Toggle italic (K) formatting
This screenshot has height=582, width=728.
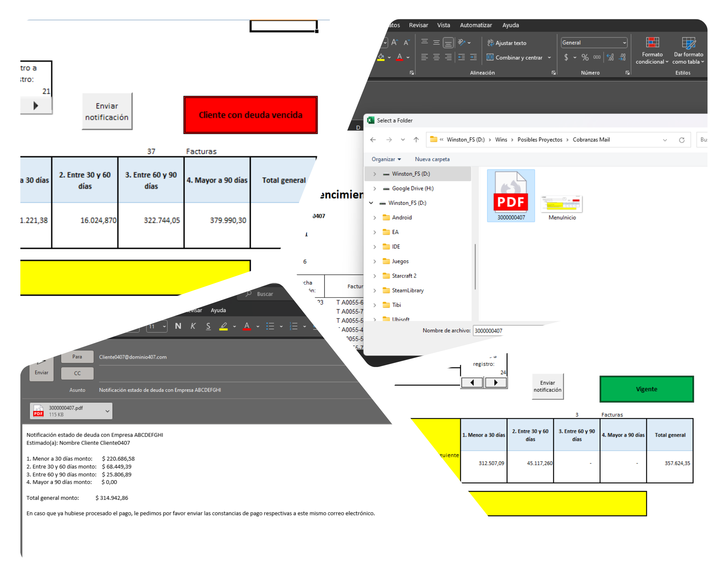[x=193, y=326]
